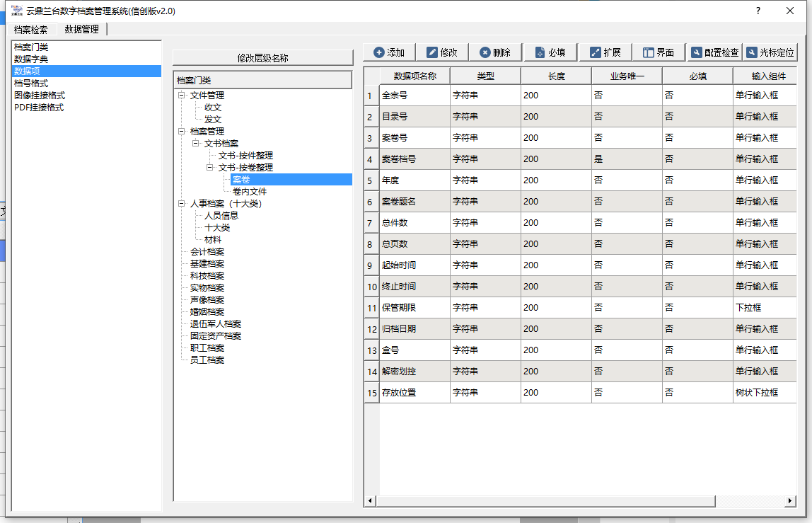Collapse the 文书-按卷整理 node

point(210,168)
